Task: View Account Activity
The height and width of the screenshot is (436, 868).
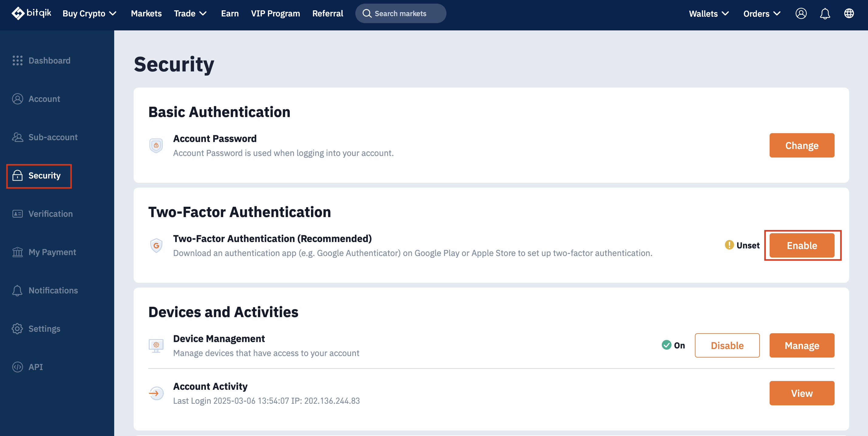Action: pyautogui.click(x=802, y=393)
